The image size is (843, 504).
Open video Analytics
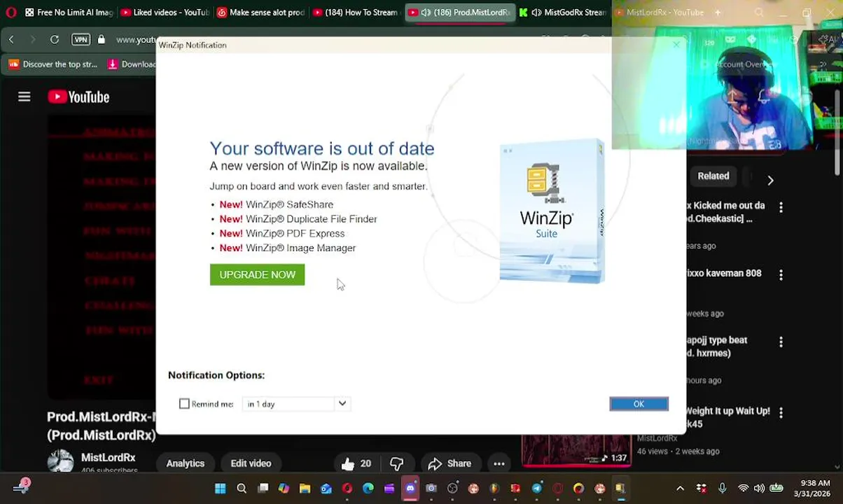[186, 463]
